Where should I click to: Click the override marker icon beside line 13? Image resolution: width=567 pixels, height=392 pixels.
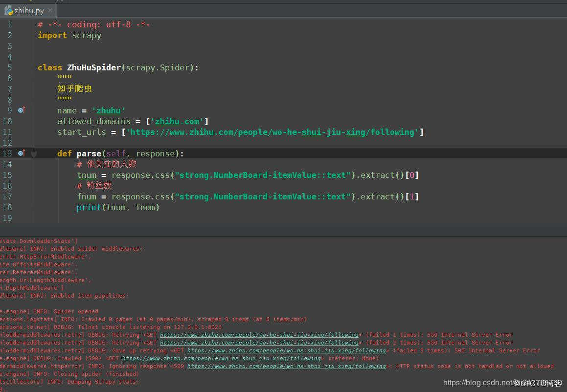pos(22,153)
